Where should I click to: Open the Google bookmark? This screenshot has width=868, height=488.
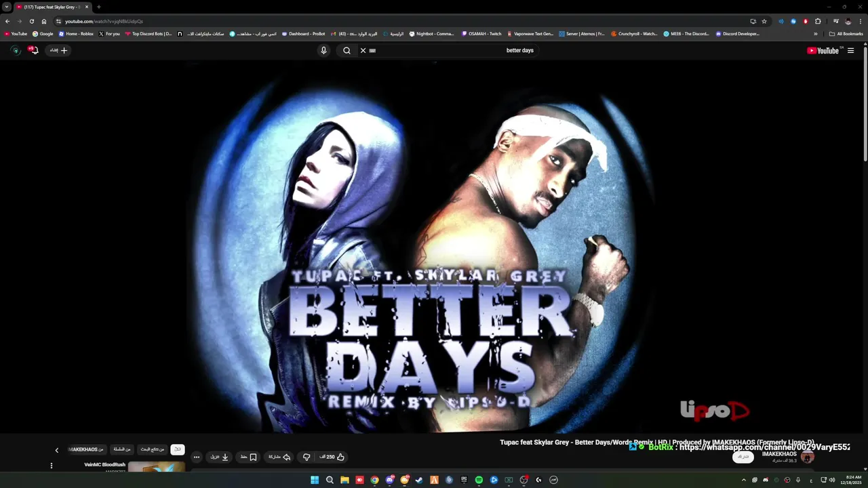tap(43, 34)
